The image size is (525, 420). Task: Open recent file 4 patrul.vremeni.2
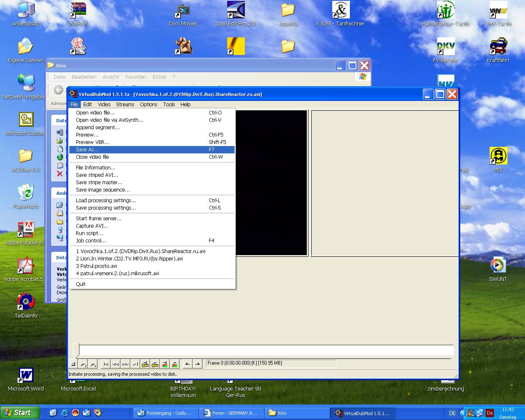click(x=152, y=274)
